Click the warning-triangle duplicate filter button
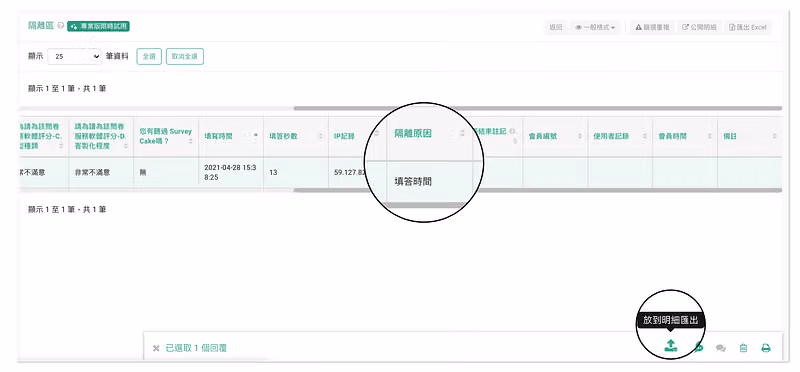 coord(653,28)
